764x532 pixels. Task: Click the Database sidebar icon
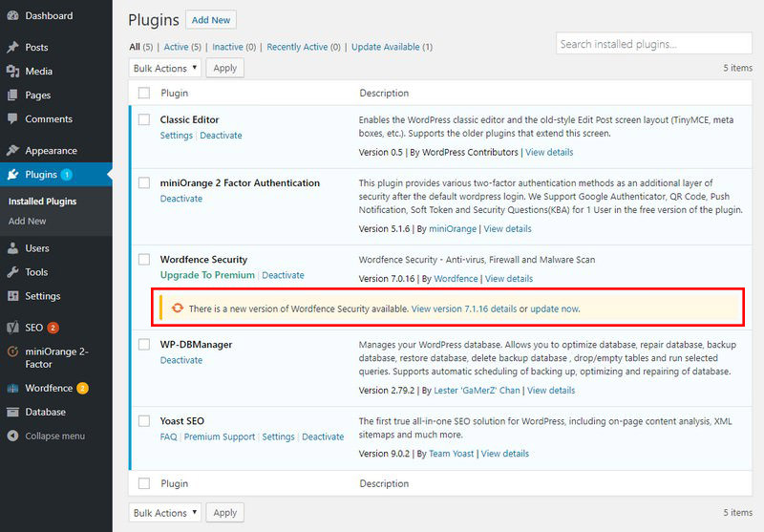pos(12,413)
